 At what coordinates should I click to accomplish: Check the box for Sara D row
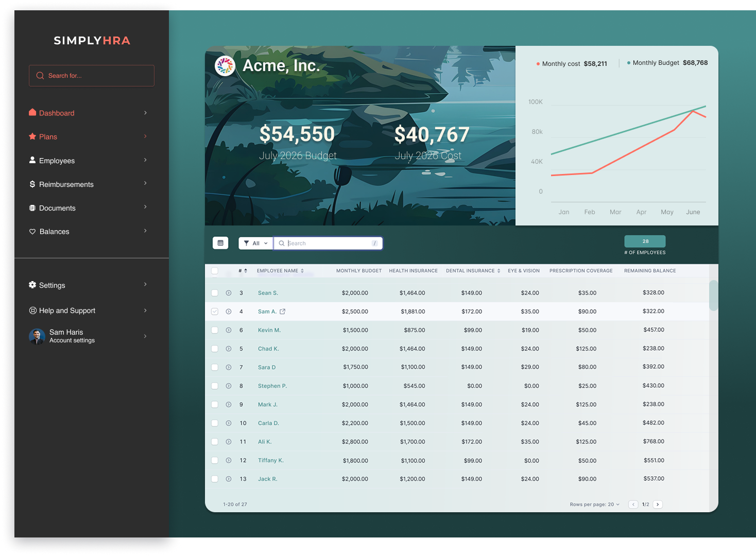(x=215, y=367)
